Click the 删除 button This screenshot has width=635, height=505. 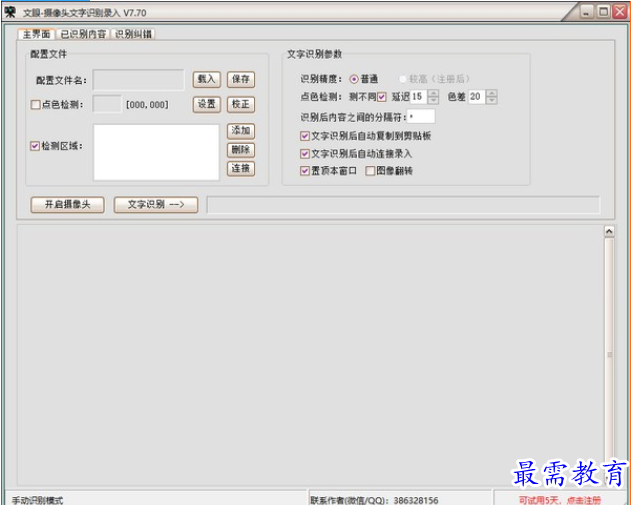pos(241,150)
